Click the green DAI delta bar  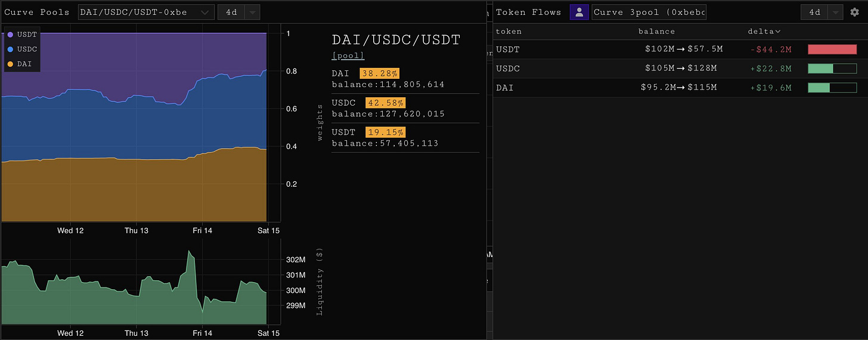click(832, 88)
